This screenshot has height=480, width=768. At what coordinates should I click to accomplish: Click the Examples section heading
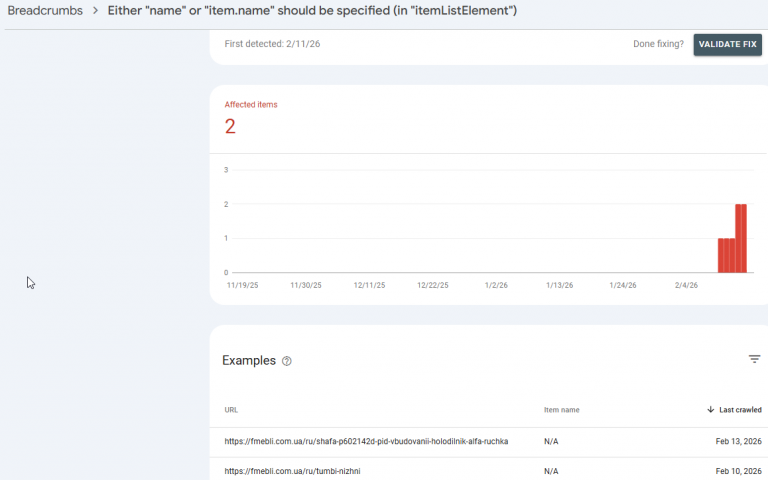(249, 360)
